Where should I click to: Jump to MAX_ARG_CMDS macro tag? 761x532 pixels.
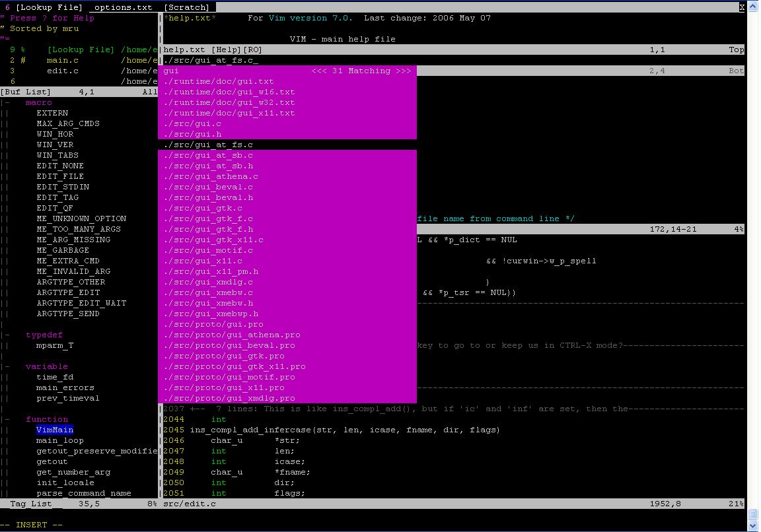tap(68, 123)
